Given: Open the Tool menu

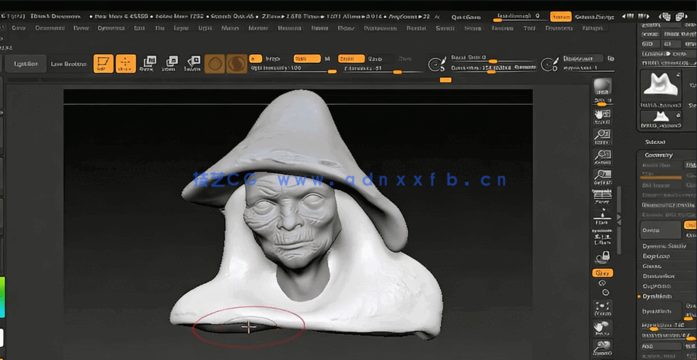Looking at the screenshot, I should (529, 28).
